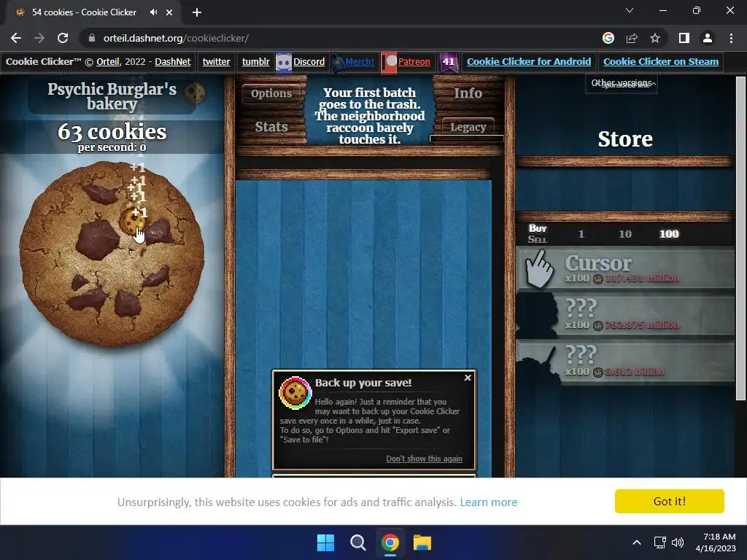Open Chrome three-dot menu

pyautogui.click(x=731, y=38)
